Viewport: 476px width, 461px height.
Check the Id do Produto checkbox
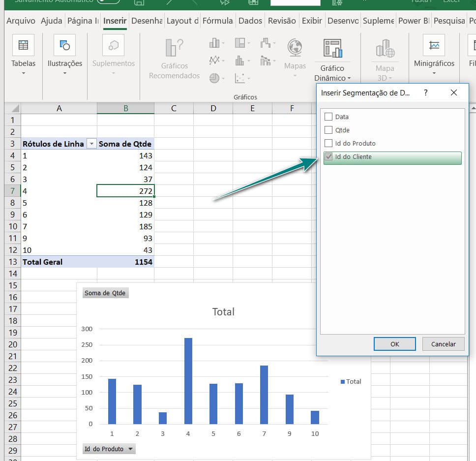click(x=328, y=143)
